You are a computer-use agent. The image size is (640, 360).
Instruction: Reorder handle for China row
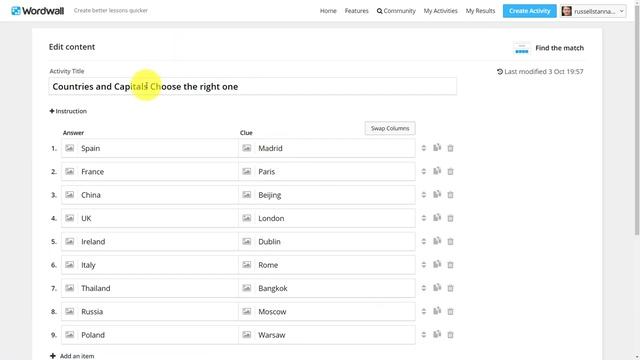(x=424, y=195)
